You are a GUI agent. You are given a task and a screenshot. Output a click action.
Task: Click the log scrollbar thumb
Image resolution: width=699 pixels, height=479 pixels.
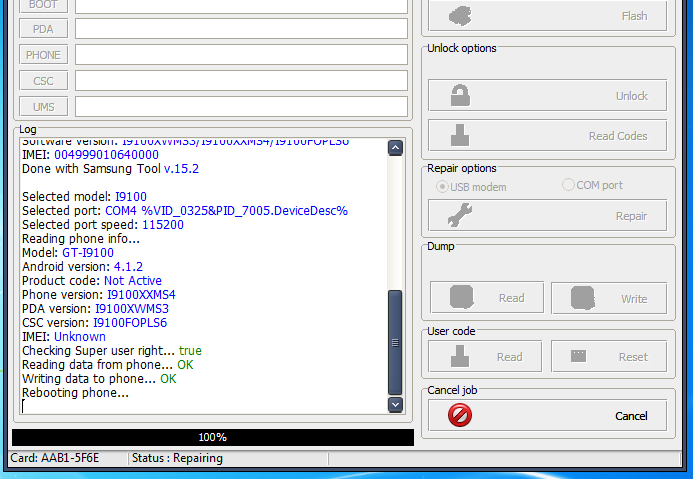tap(395, 343)
